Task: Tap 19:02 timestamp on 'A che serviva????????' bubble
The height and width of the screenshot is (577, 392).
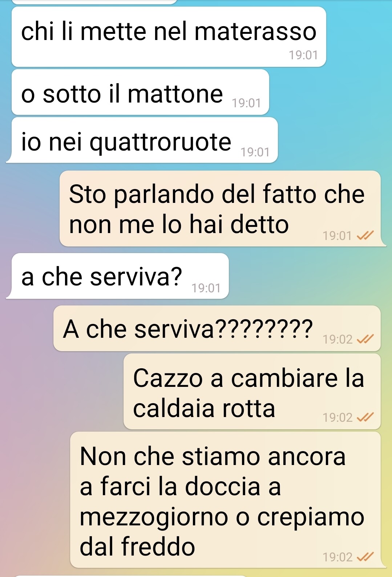Action: pos(338,340)
